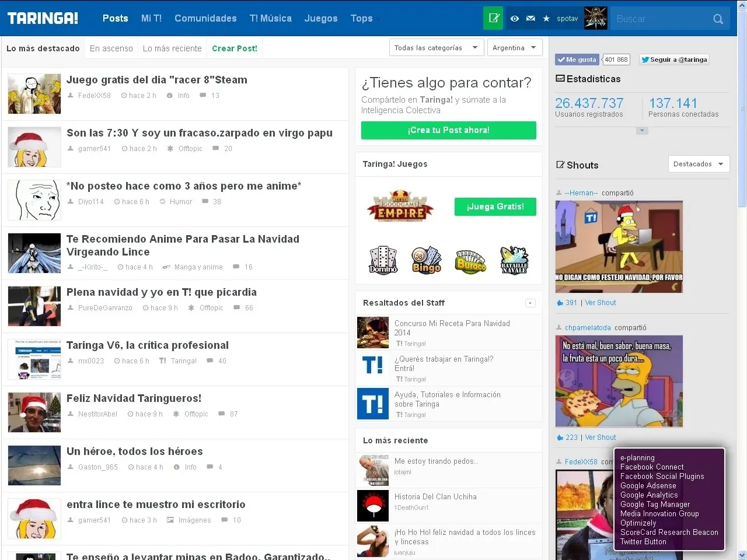Click the green create post pencil icon
This screenshot has height=560, width=747.
[493, 18]
